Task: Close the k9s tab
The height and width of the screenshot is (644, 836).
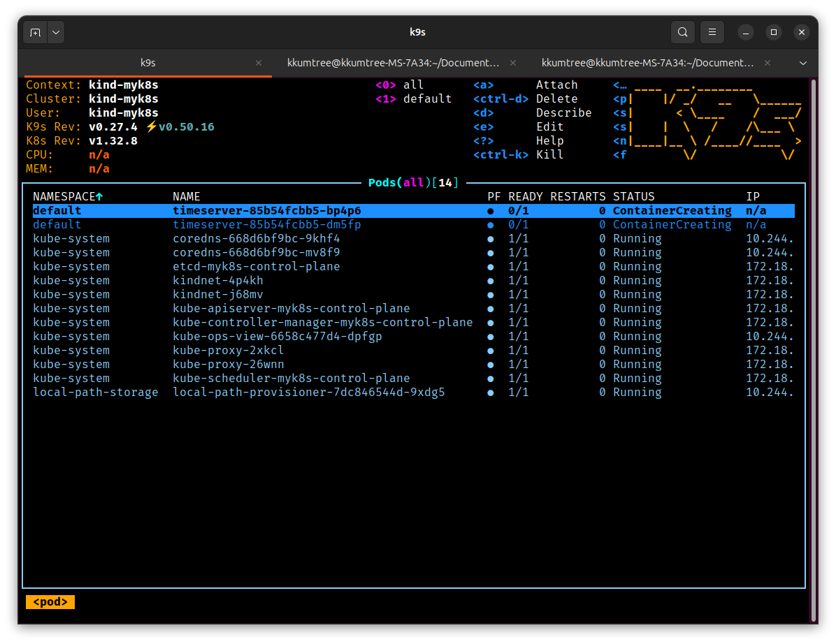Action: [259, 63]
